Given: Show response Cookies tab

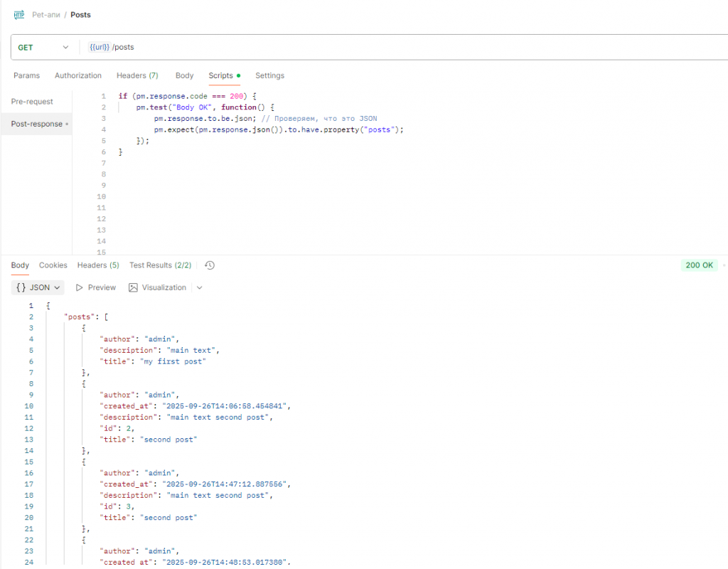Looking at the screenshot, I should [x=53, y=265].
